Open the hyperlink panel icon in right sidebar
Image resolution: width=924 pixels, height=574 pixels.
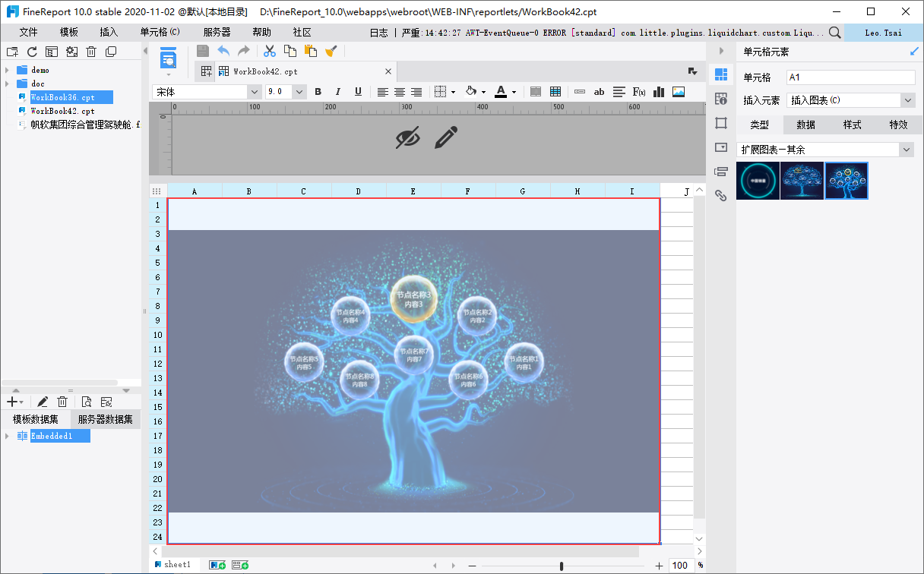tap(721, 196)
